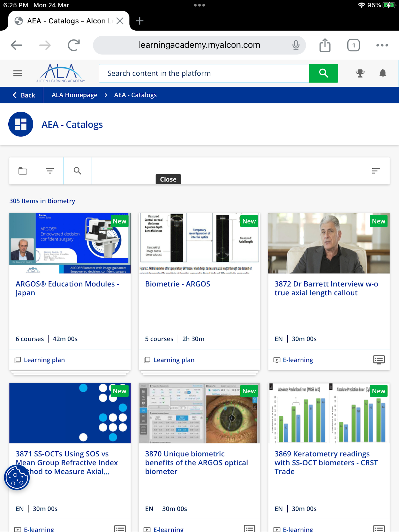Click the Alcon Learning Academy logo
This screenshot has height=532, width=399.
[x=61, y=73]
